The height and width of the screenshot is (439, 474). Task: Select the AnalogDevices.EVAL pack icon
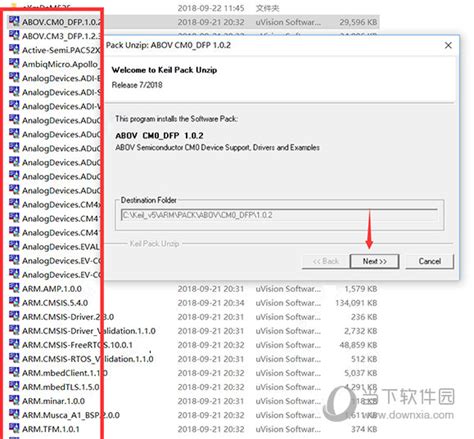pos(14,246)
